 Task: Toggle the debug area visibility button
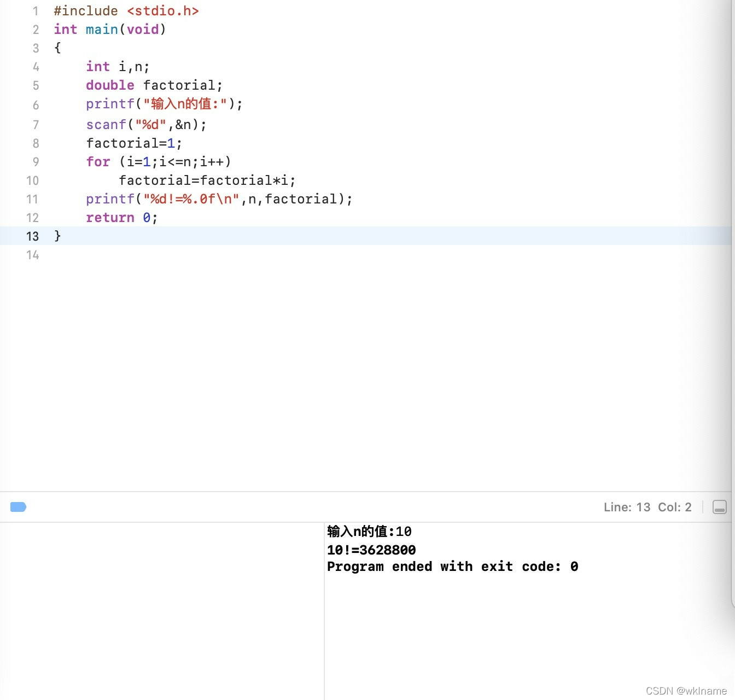[x=719, y=507]
